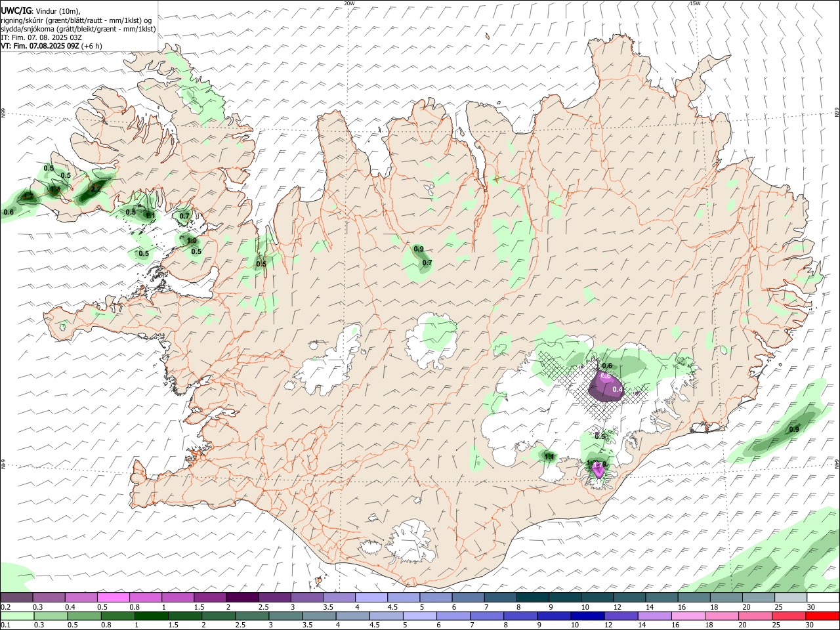This screenshot has width=840, height=630.
Task: Pick rain legend swatch between 2 and 2.5
Action: click(x=219, y=616)
